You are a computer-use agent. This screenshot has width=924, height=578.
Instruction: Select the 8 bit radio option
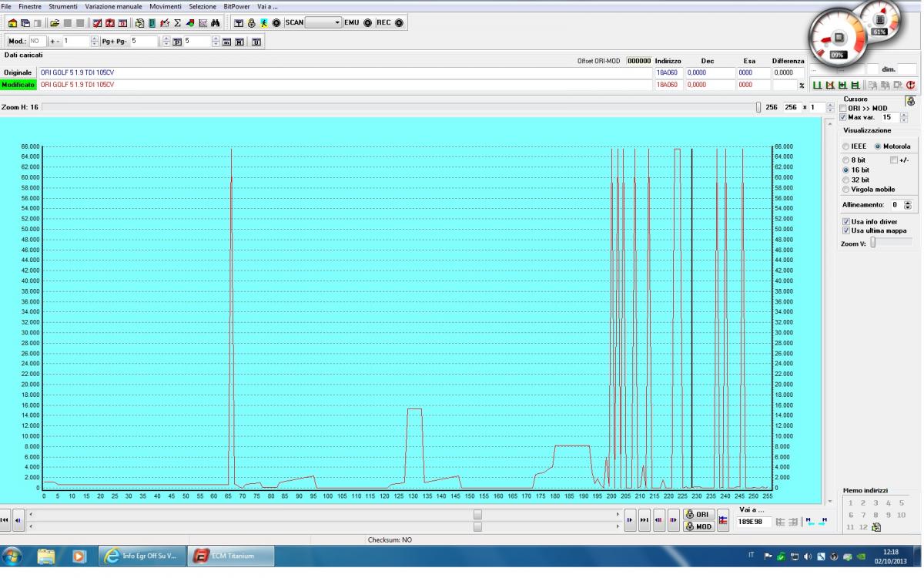pos(847,160)
